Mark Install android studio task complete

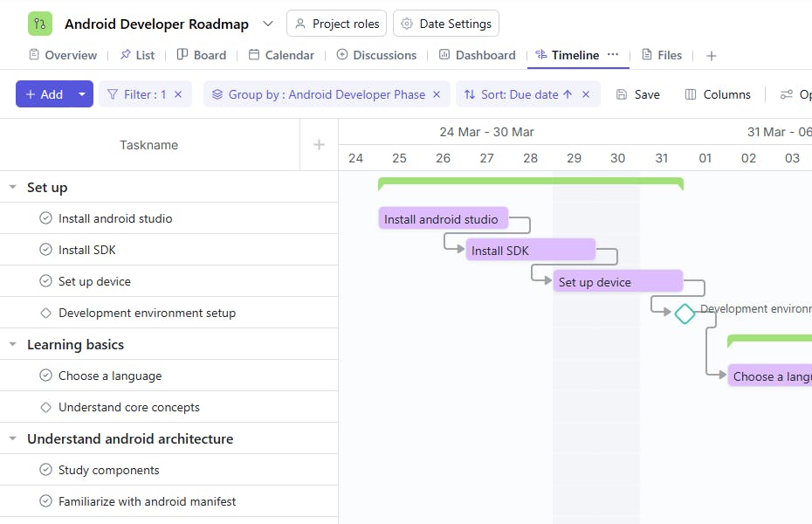(x=46, y=218)
